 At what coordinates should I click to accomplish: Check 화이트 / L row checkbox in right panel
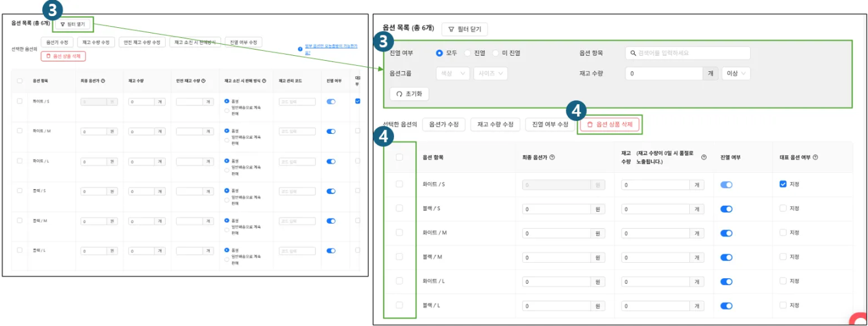tap(400, 281)
